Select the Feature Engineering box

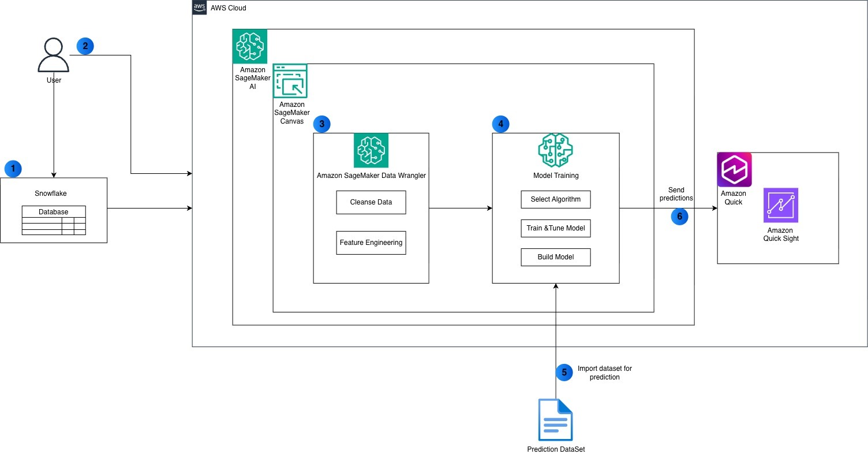pyautogui.click(x=371, y=243)
